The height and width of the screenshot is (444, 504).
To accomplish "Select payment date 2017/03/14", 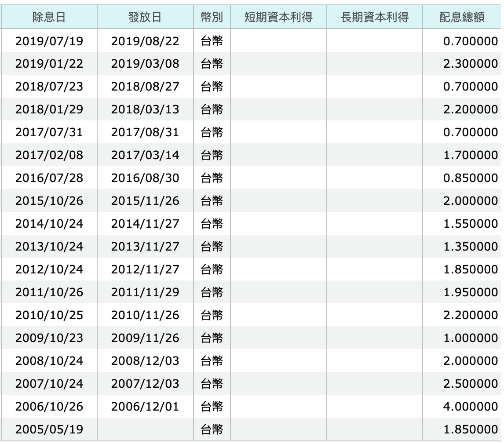I will coord(145,155).
